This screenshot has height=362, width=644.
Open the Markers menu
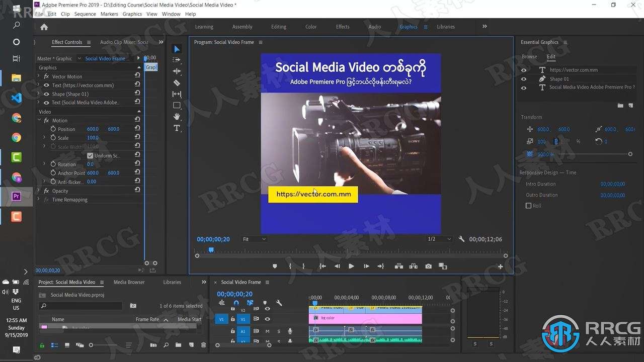(109, 14)
